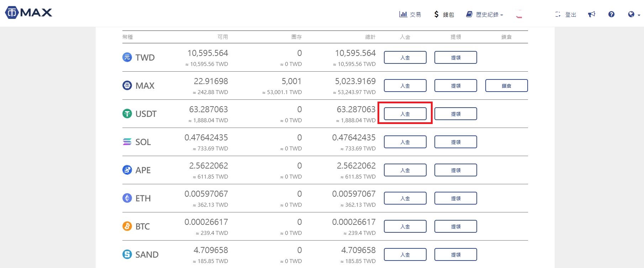Click the user avatar icon

(519, 14)
